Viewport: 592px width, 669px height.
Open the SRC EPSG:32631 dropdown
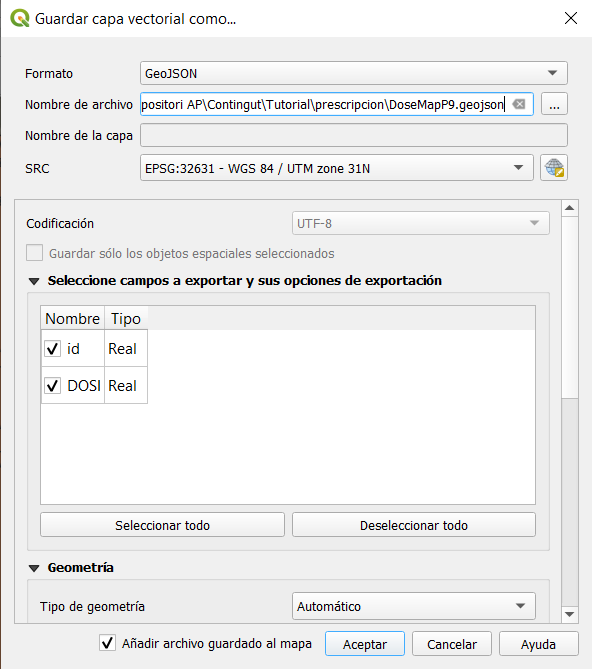coord(337,168)
